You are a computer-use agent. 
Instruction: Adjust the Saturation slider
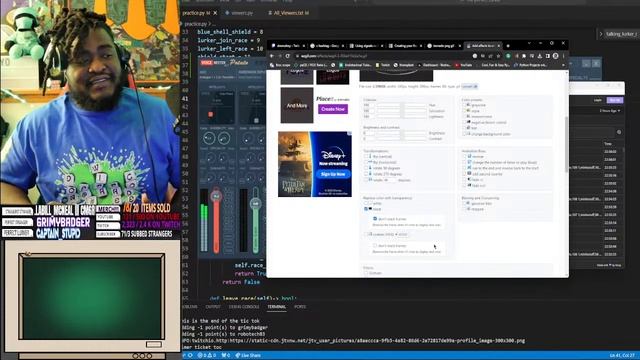(401, 111)
